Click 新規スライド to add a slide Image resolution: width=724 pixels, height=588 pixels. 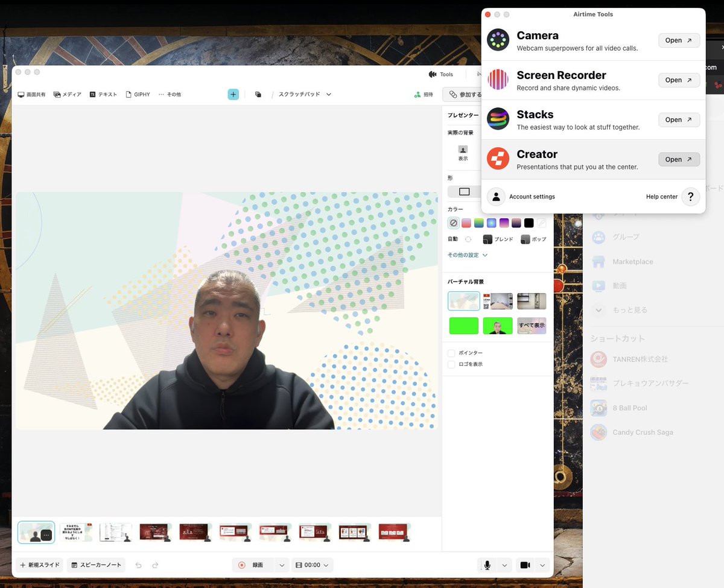point(39,564)
